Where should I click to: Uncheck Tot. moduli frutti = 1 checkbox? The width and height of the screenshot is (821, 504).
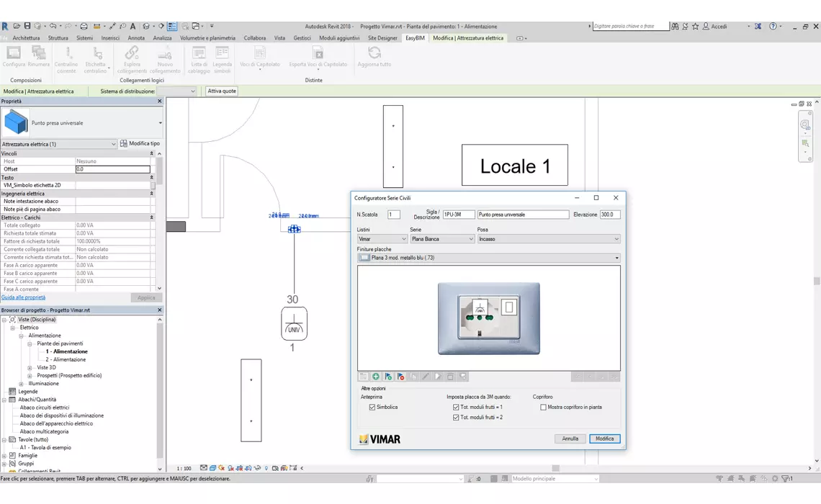456,408
